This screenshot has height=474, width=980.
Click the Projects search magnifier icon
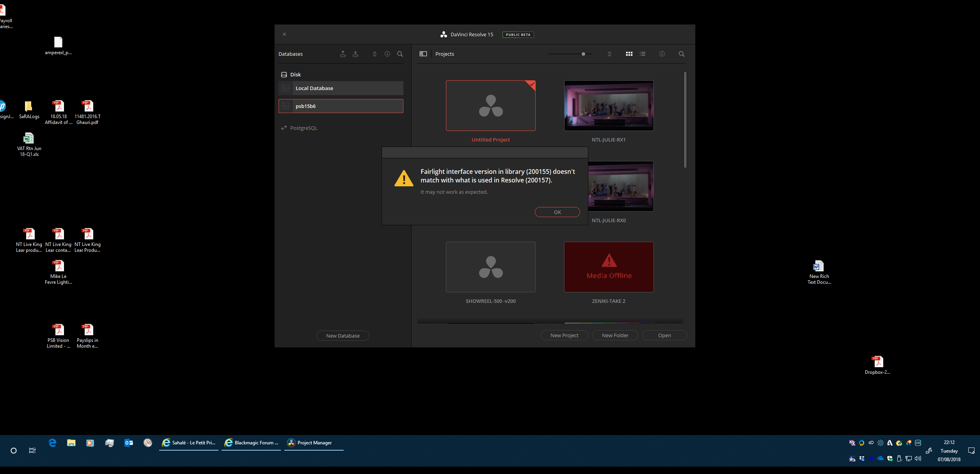click(681, 54)
